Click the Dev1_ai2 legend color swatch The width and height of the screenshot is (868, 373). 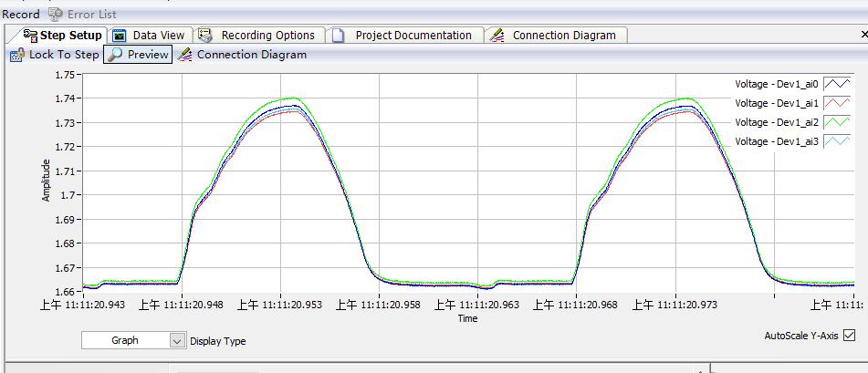836,122
